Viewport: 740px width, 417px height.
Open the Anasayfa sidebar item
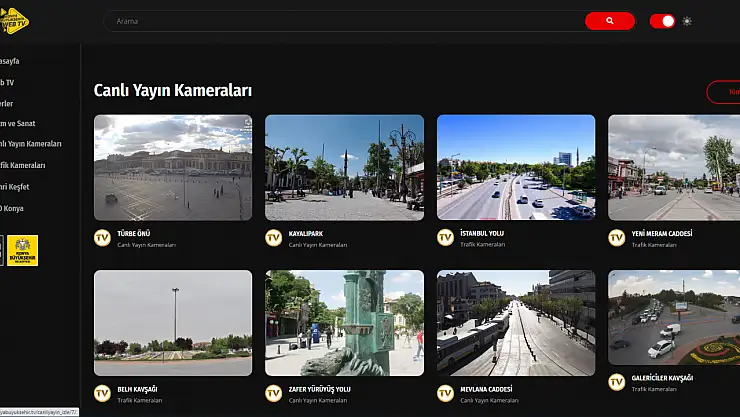(10, 61)
